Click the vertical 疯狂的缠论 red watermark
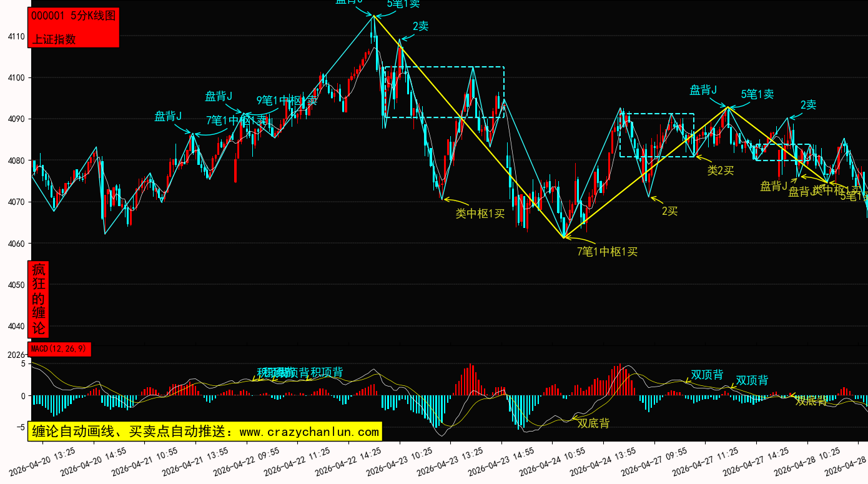Viewport: 868px width, 484px height. point(39,299)
